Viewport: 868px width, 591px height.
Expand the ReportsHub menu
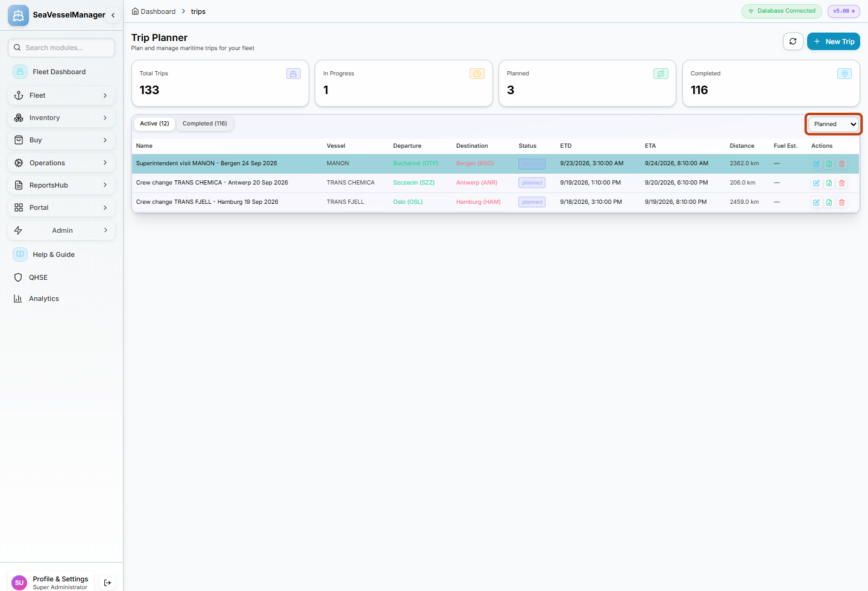[x=61, y=185]
